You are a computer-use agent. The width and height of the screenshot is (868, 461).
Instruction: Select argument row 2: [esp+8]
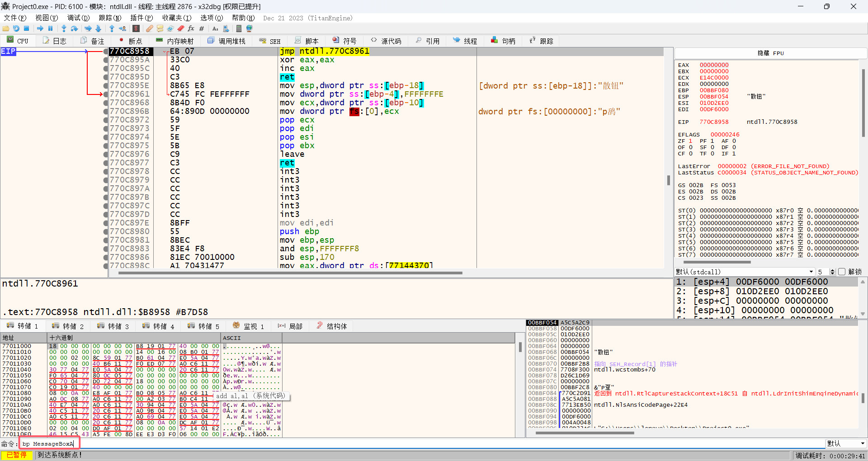click(x=766, y=291)
